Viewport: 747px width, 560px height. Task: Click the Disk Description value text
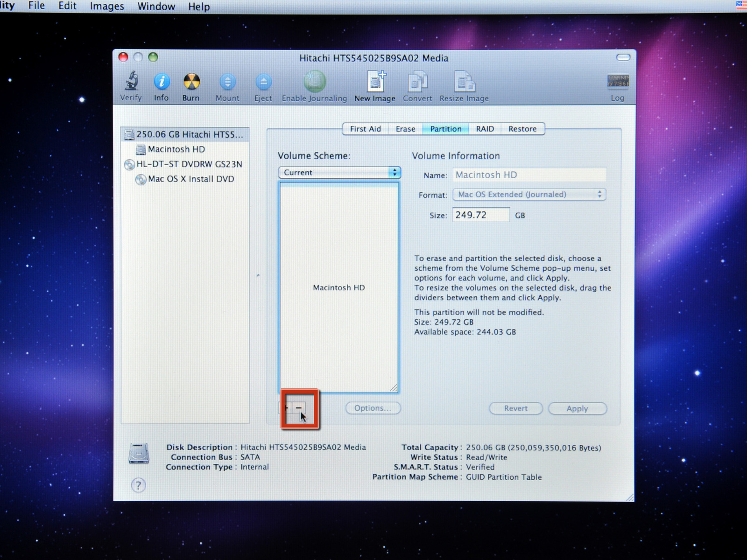coord(303,447)
